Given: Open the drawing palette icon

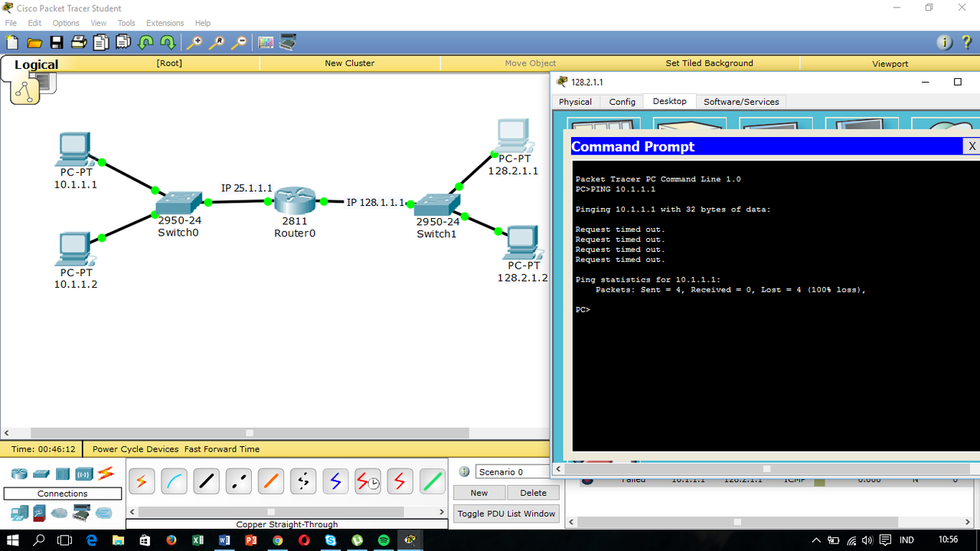Looking at the screenshot, I should (266, 43).
